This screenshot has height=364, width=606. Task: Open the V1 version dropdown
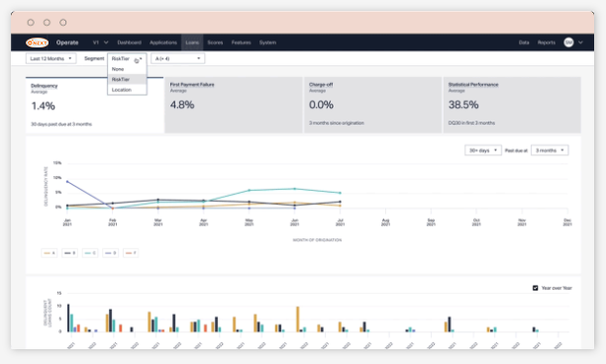(100, 43)
